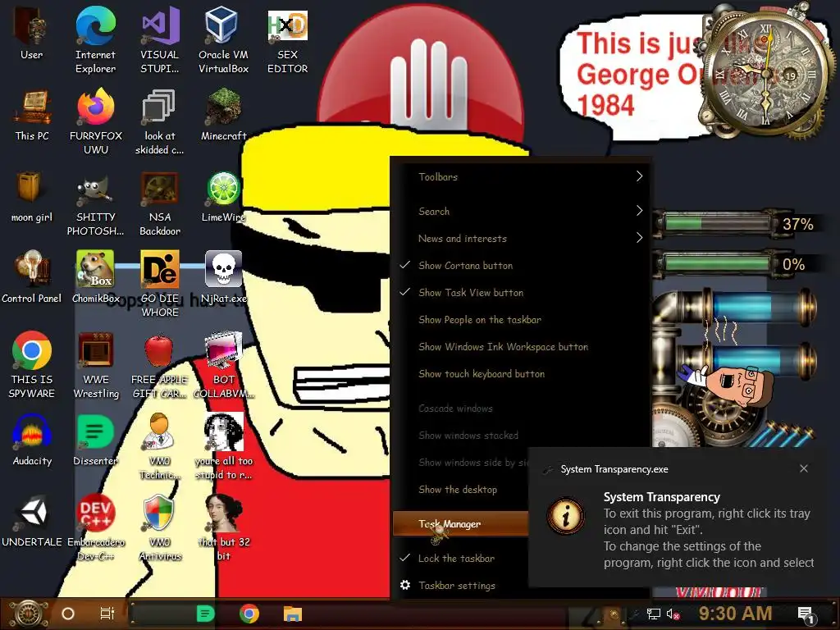
Task: Click the muted volume tray icon
Action: pos(673,614)
